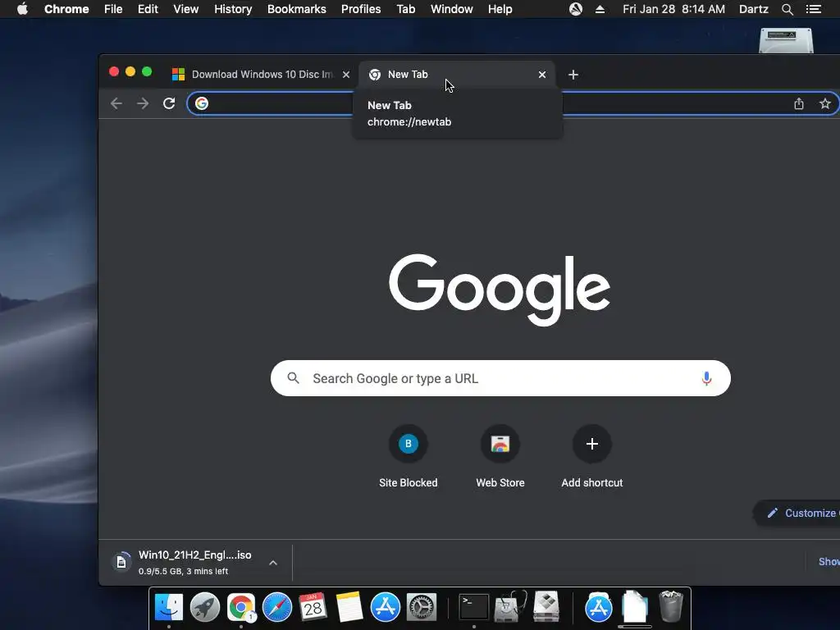Open Boot Camp Assistant from the Dock
The image size is (840, 630).
pos(546,607)
